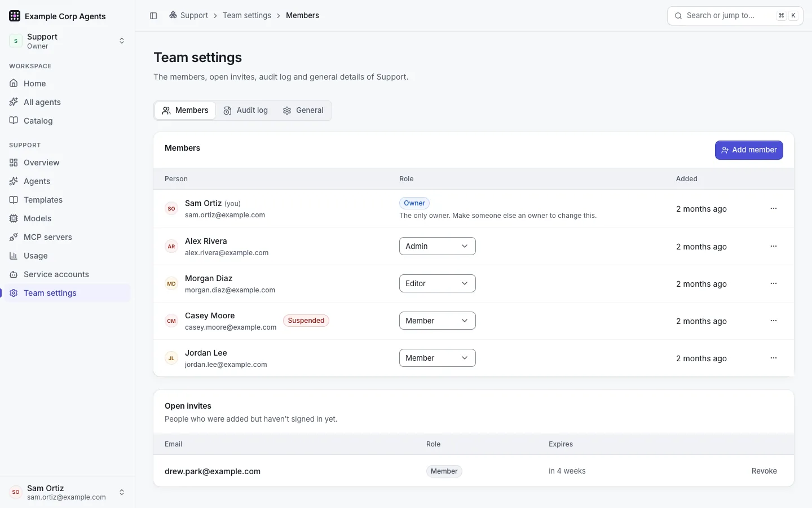Click the "in 4 weeks" expiry value
812x508 pixels.
point(567,471)
